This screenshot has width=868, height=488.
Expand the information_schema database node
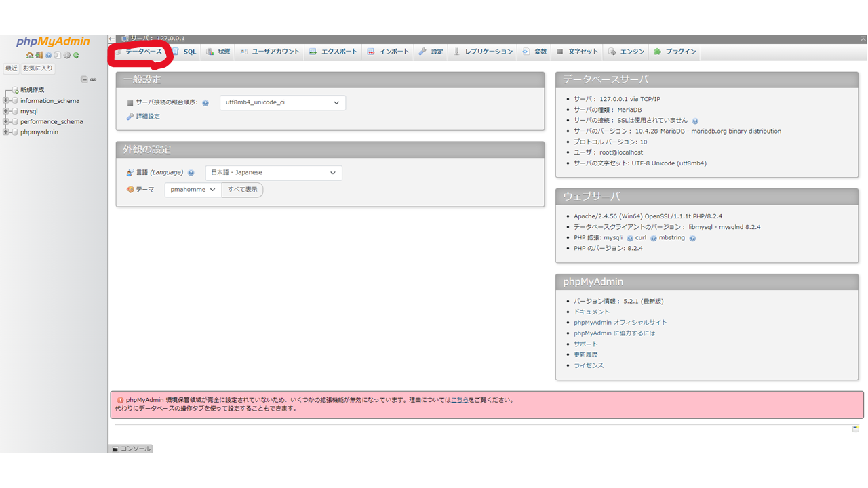[x=5, y=101]
